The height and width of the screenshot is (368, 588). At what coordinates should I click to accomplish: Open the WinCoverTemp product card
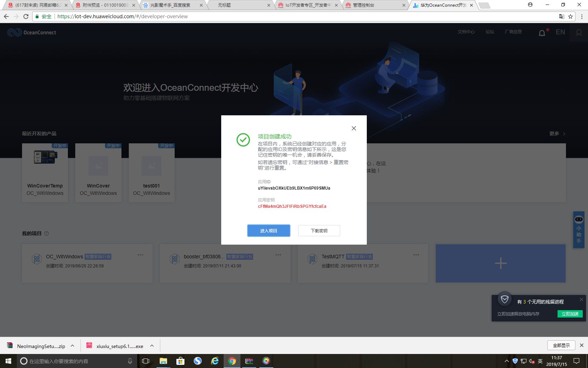click(x=45, y=172)
